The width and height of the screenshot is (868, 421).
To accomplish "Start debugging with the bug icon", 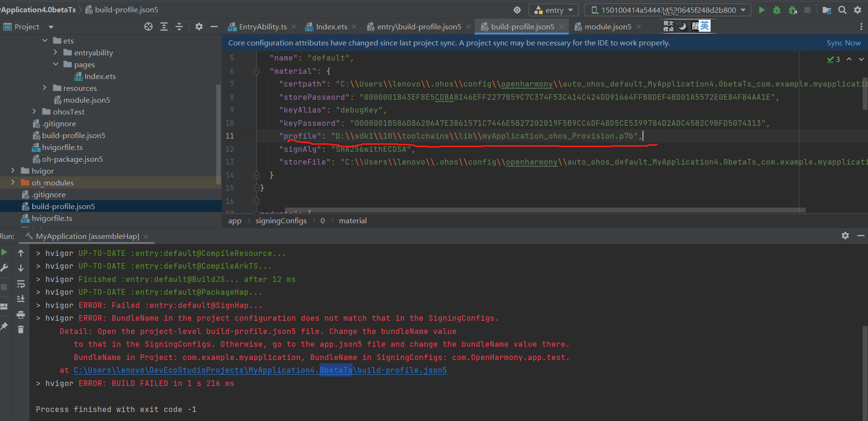I will 777,10.
